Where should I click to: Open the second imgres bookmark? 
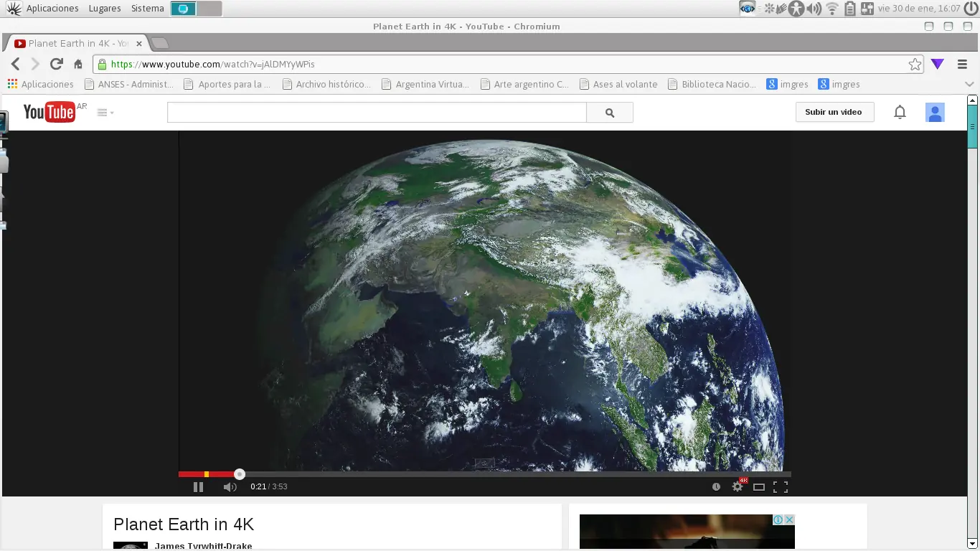tap(839, 84)
